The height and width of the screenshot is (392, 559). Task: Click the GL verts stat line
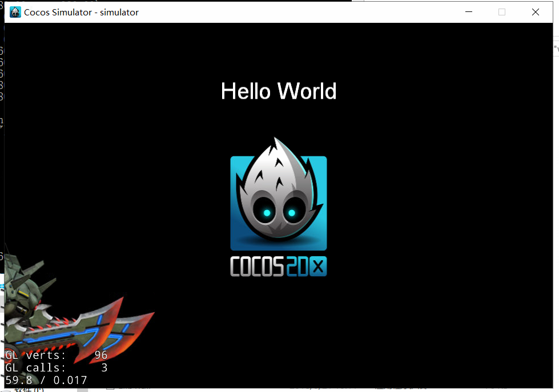[57, 355]
